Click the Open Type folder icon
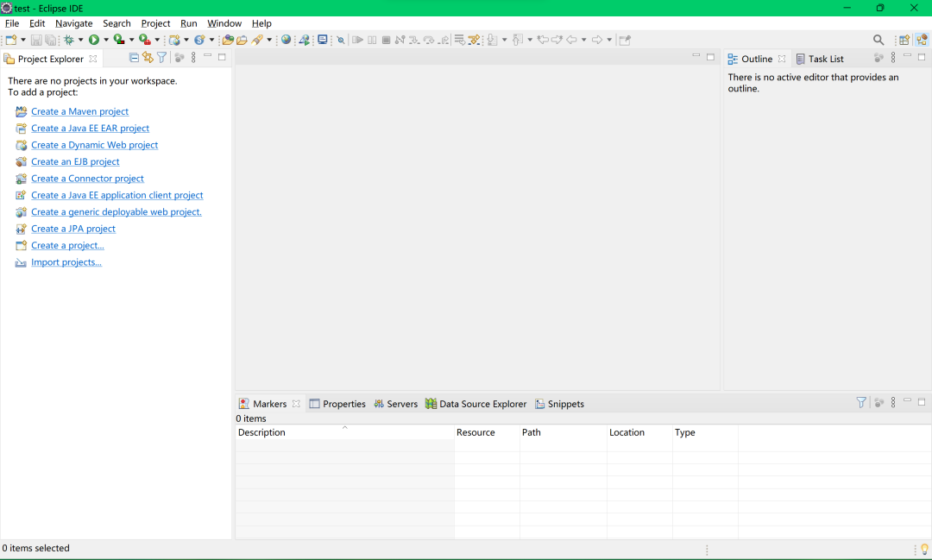Viewport: 932px width, 560px height. tap(228, 40)
